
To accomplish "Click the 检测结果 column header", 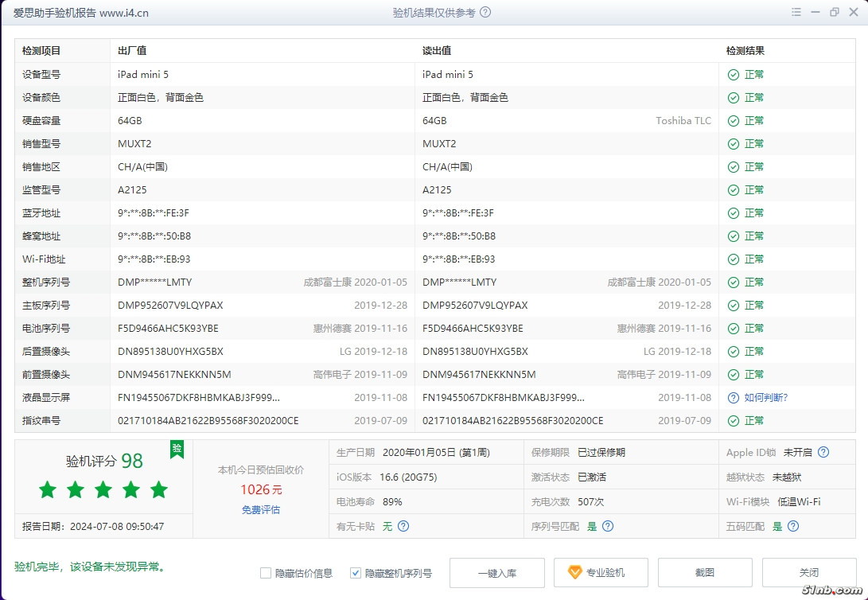I will pos(745,51).
